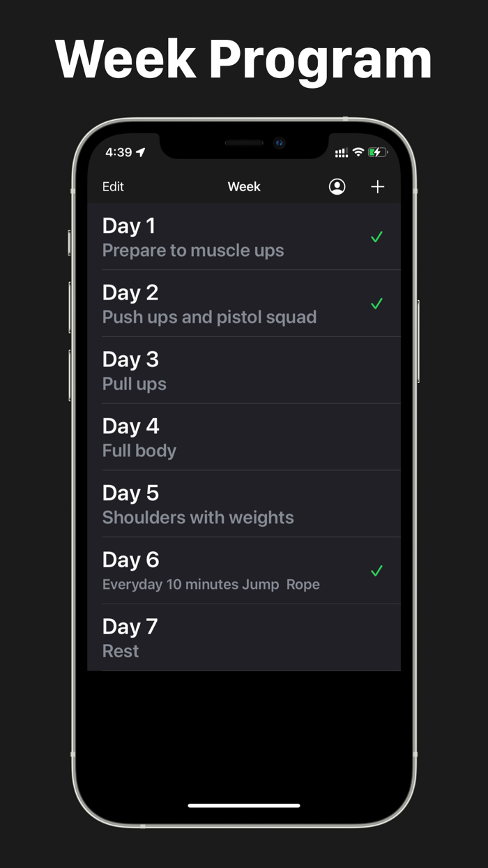
Task: Click the battery charging icon
Action: coord(377,151)
